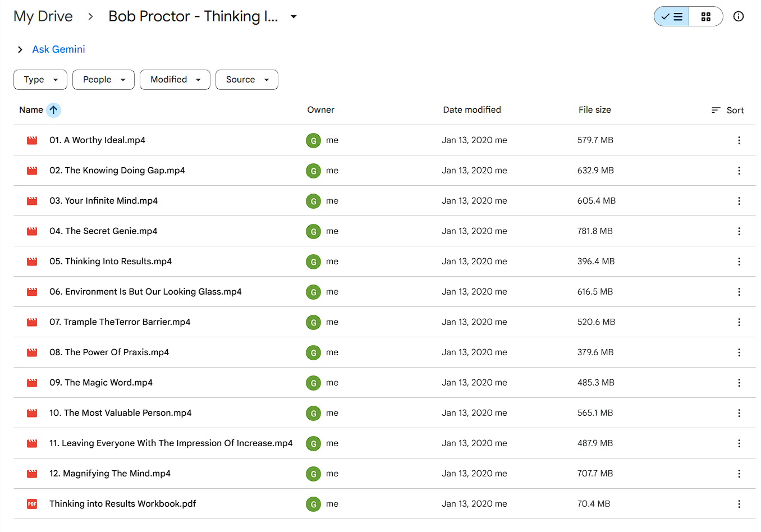
Task: Select video icon for 08. The Power Of Praxis.mp4
Action: click(x=32, y=352)
